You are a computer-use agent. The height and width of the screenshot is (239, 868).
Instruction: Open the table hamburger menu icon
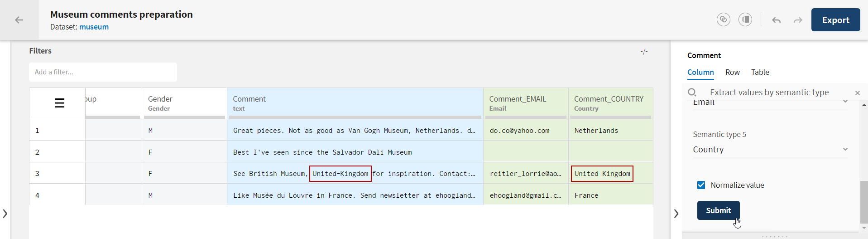59,103
